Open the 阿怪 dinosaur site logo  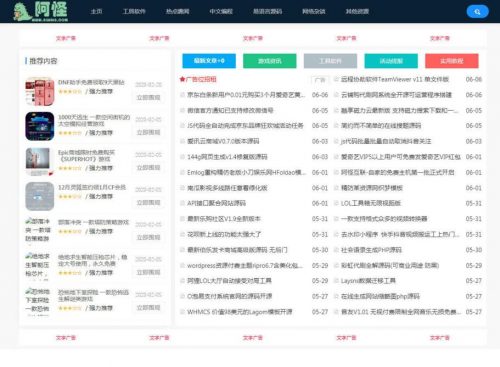click(40, 11)
